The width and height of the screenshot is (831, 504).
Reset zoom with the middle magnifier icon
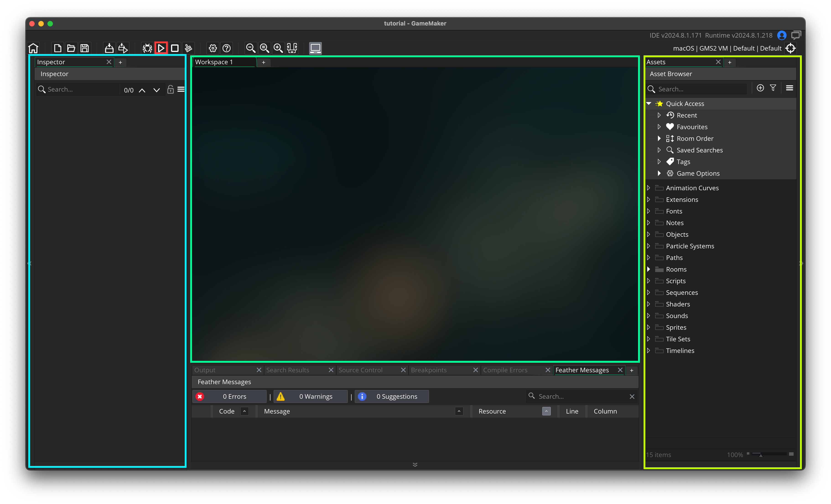click(264, 48)
